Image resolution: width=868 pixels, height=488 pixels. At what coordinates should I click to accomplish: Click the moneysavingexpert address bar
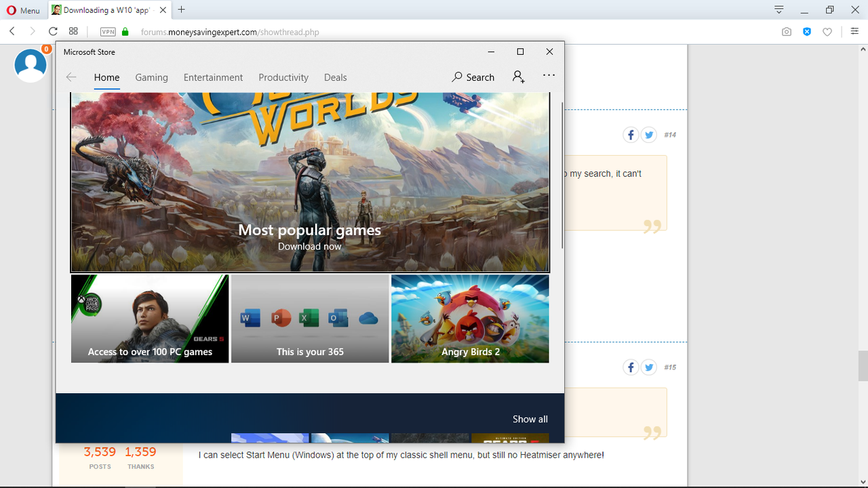coord(230,32)
